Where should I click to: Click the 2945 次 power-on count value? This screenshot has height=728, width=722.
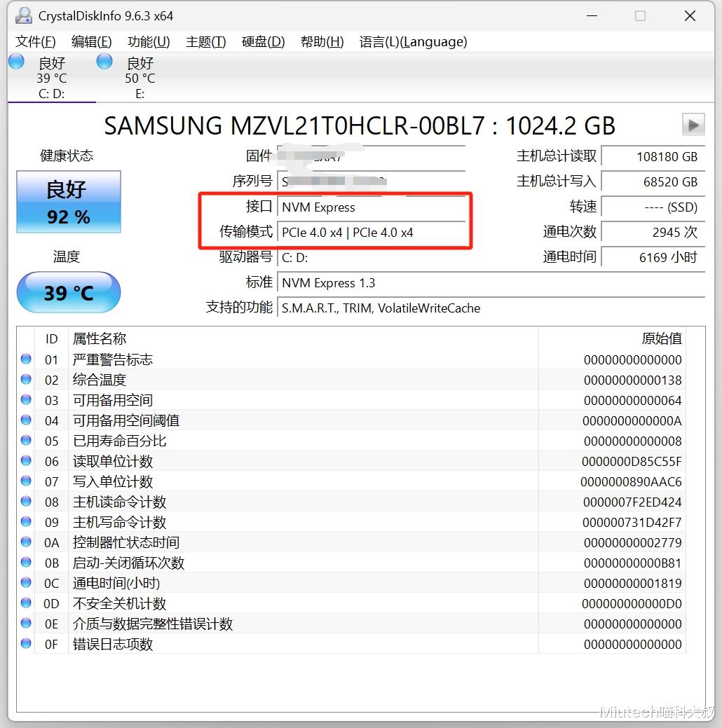[653, 232]
